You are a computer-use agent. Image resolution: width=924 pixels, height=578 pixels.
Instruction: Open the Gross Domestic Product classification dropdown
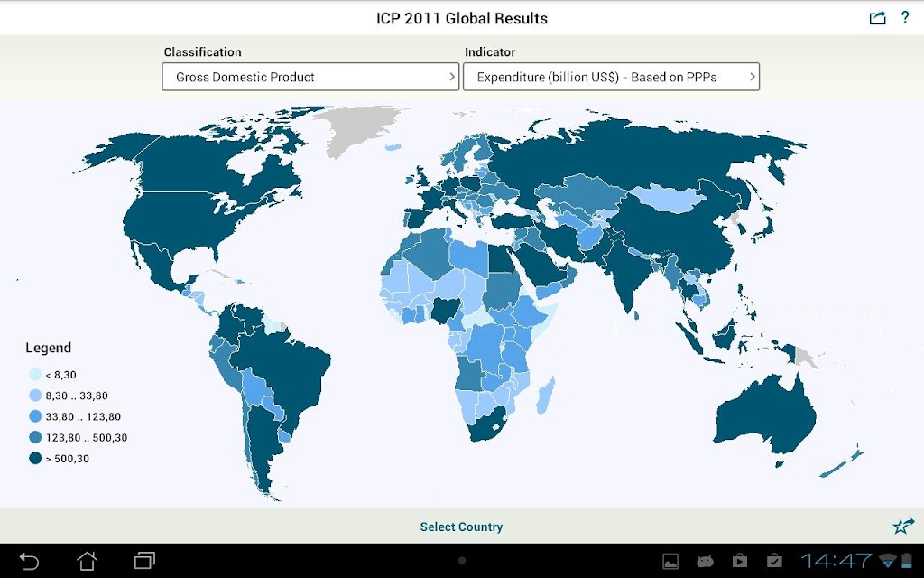pos(310,77)
